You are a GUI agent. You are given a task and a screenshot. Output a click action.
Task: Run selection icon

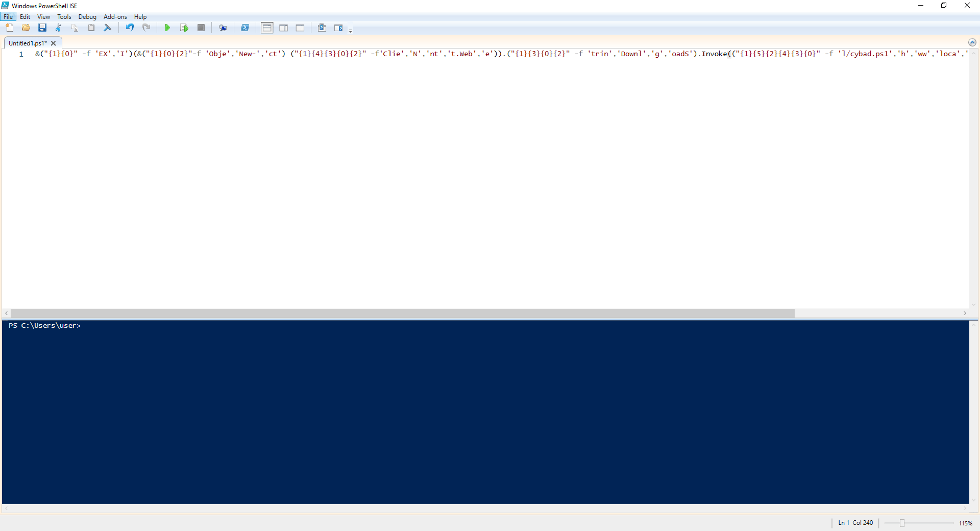[184, 28]
